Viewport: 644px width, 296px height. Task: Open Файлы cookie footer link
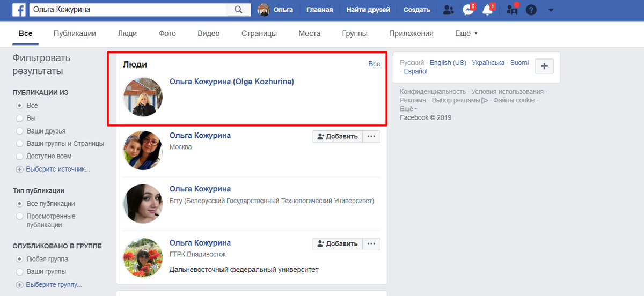point(514,100)
